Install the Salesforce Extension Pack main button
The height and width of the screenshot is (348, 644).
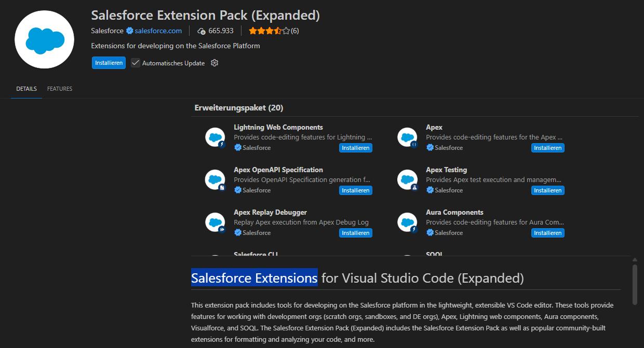(109, 63)
